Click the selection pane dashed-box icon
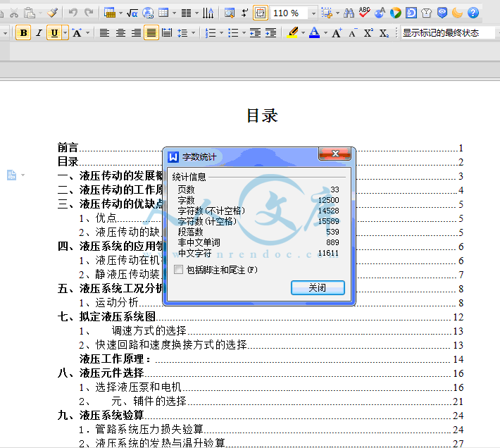Image resolution: width=500 pixels, height=448 pixels. click(x=327, y=13)
